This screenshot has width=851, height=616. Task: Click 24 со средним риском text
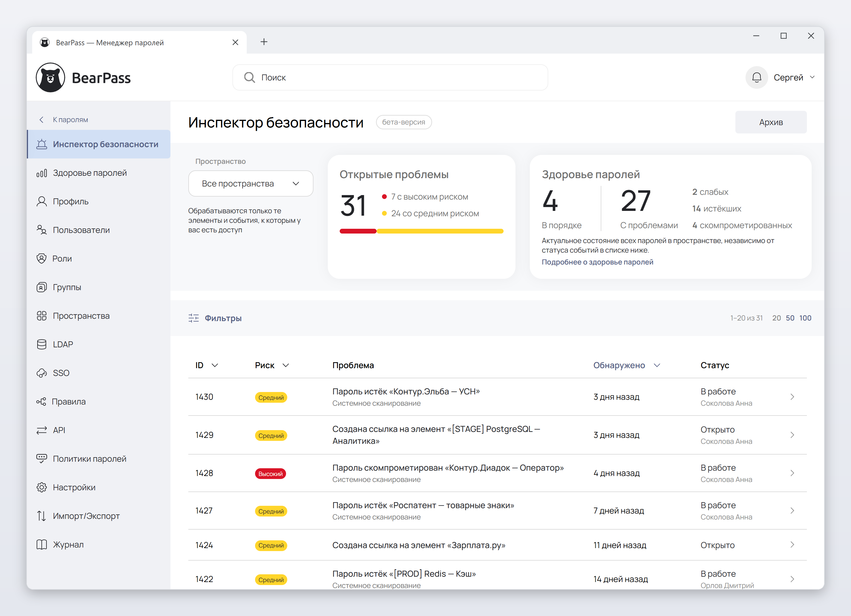(x=435, y=214)
